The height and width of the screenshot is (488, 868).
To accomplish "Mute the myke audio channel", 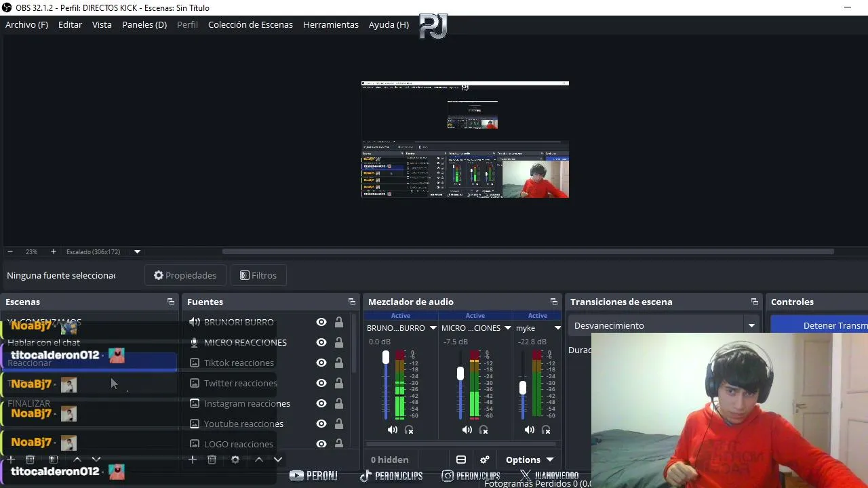I will [x=530, y=430].
